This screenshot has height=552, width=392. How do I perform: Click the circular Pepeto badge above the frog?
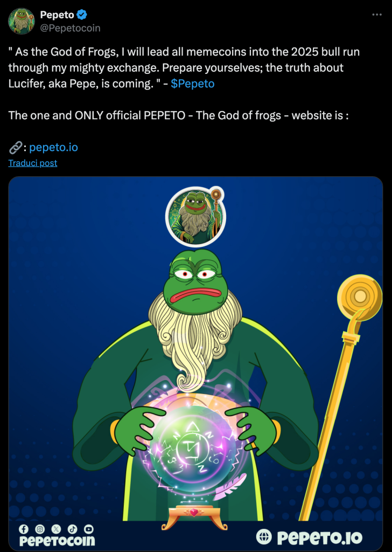[195, 217]
